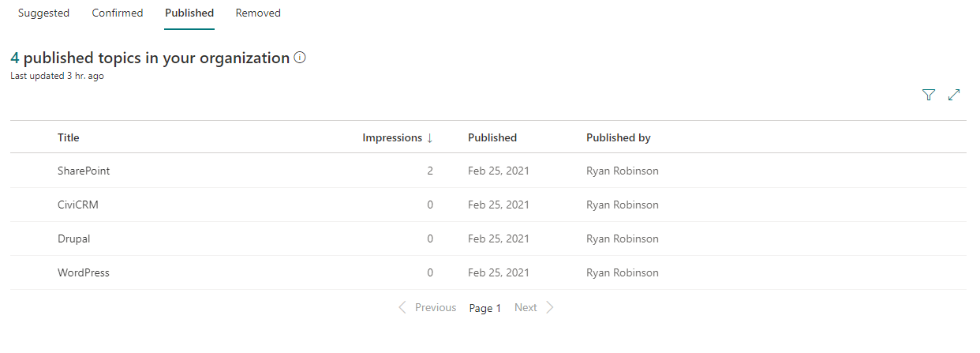Image resolution: width=980 pixels, height=353 pixels.
Task: Expand the topics table to full screen
Action: pos(954,95)
